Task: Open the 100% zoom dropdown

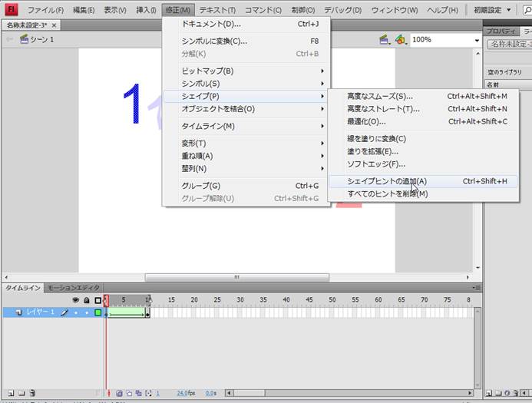Action: tap(476, 39)
